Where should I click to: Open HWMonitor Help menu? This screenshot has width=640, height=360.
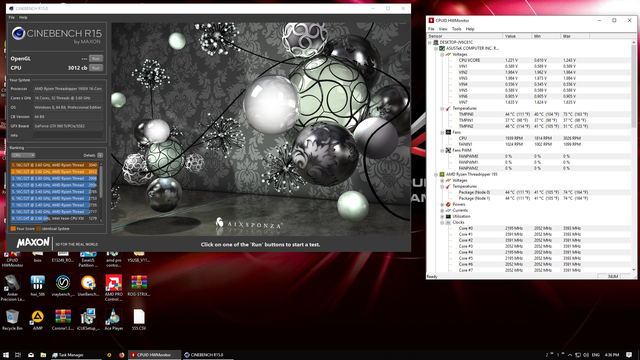click(470, 29)
